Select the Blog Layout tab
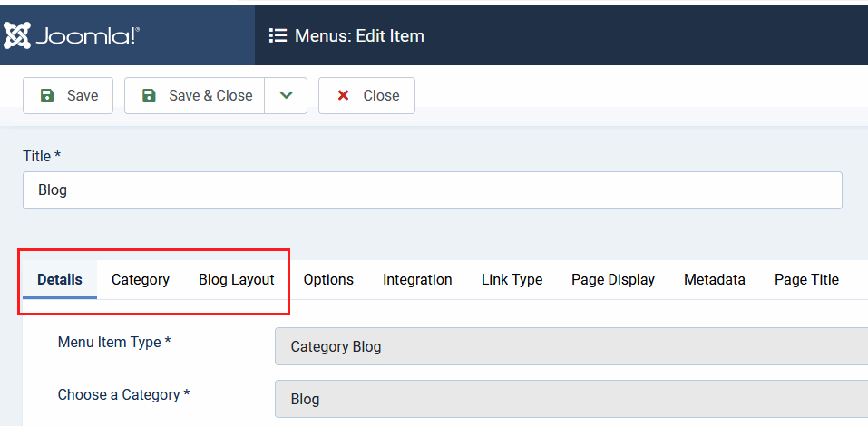The image size is (868, 426). [236, 279]
